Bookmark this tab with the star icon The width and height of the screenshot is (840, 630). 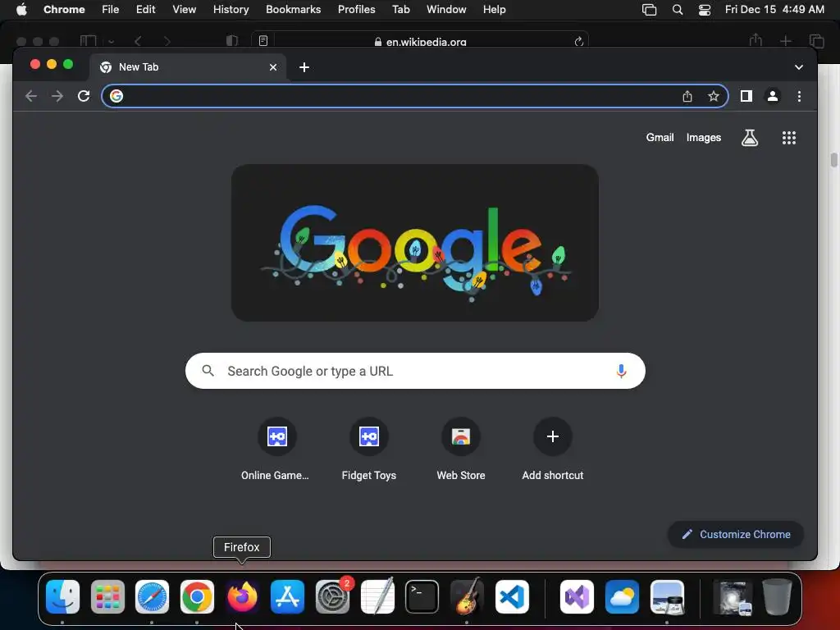(x=713, y=96)
